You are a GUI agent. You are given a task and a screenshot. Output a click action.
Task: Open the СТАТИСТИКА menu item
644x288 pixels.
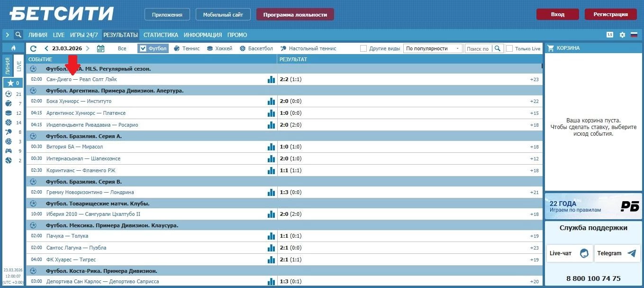[161, 35]
